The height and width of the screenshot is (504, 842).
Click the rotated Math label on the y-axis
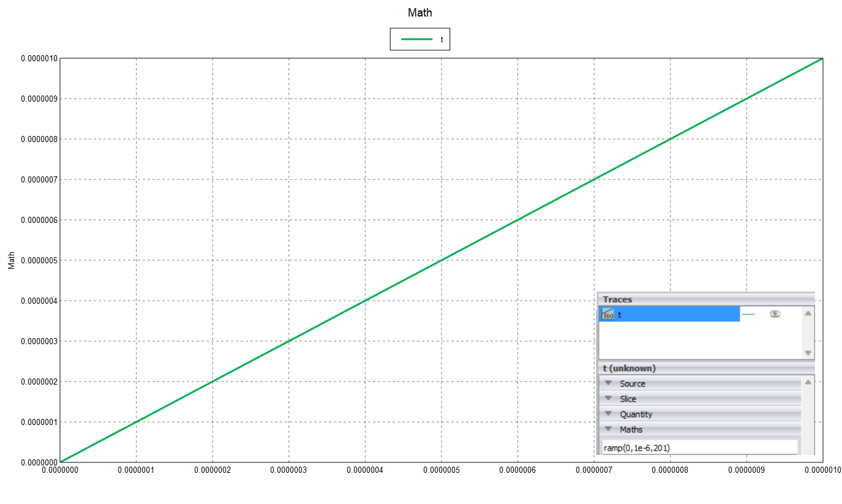click(12, 260)
